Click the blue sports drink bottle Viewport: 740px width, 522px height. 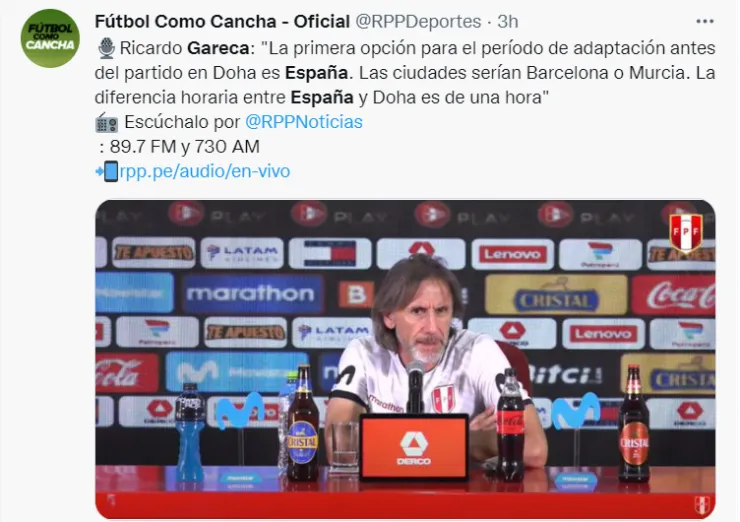pos(190,431)
